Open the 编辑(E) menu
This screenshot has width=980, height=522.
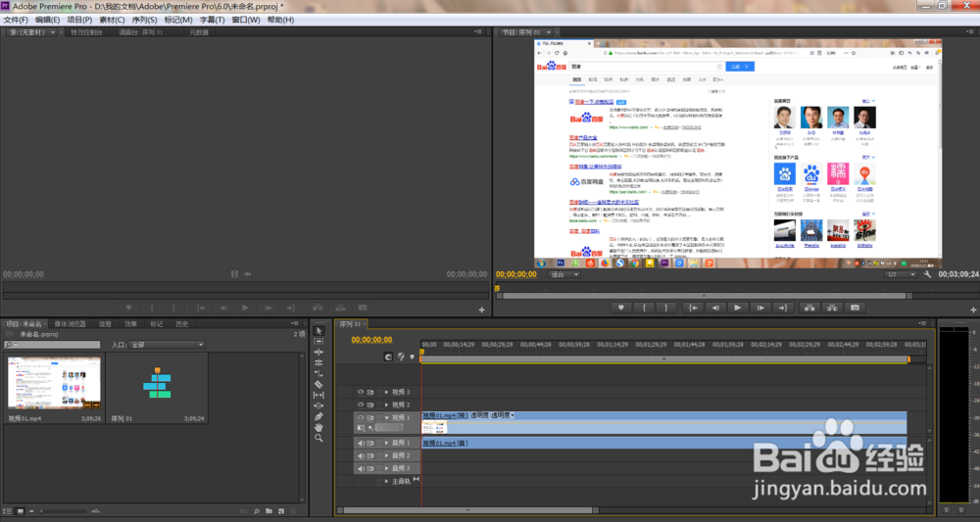[x=47, y=20]
